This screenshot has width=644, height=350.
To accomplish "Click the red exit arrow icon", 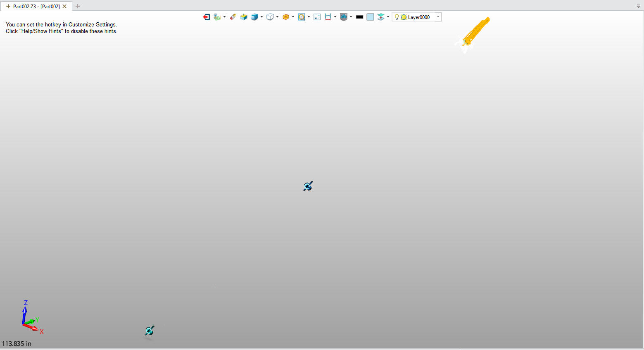I will 207,17.
